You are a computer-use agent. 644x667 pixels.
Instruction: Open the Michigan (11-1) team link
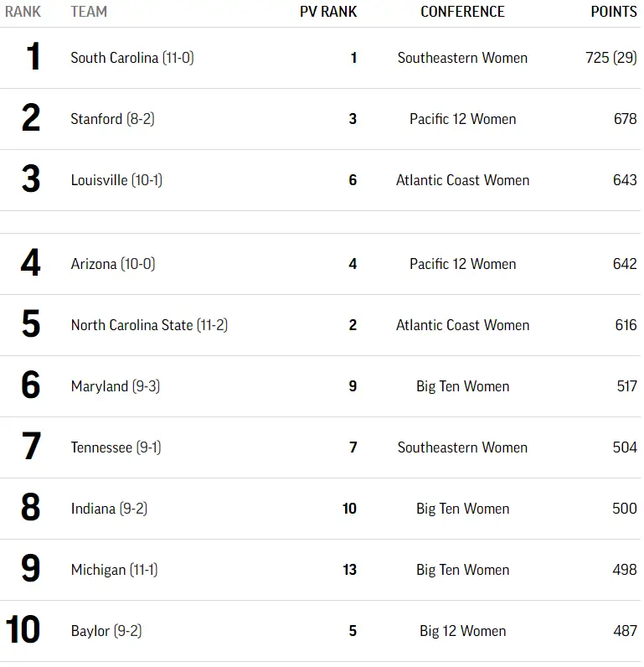114,570
